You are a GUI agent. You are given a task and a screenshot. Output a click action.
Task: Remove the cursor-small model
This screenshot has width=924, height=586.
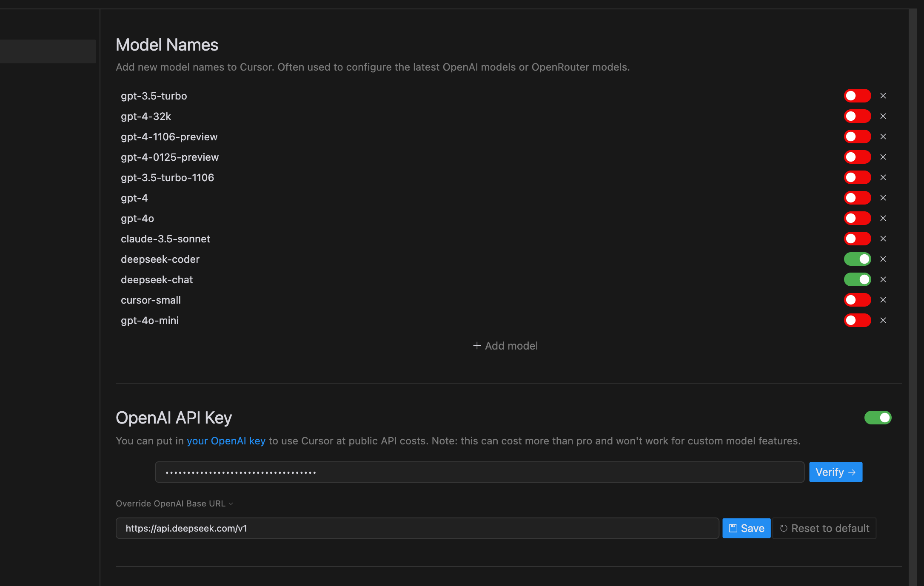pyautogui.click(x=883, y=300)
